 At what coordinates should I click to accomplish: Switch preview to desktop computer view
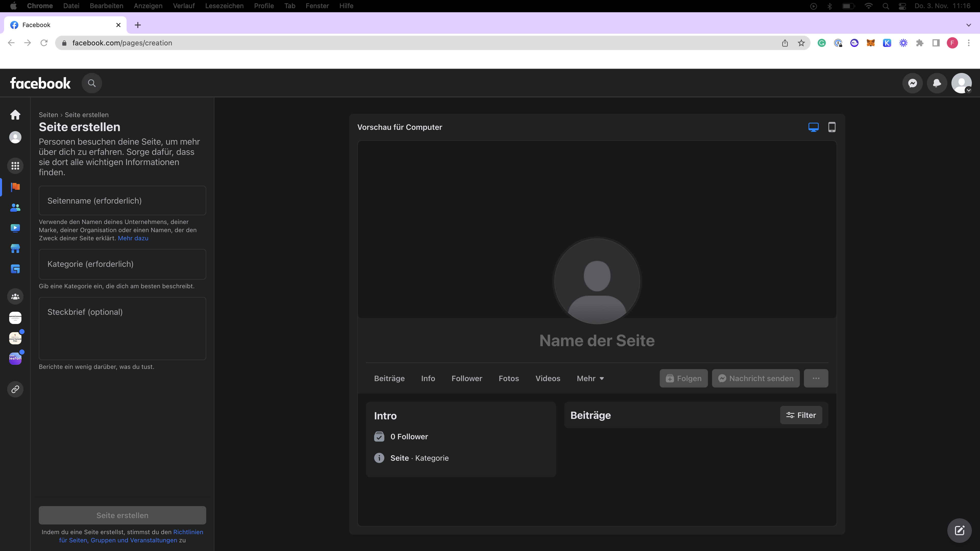[813, 127]
